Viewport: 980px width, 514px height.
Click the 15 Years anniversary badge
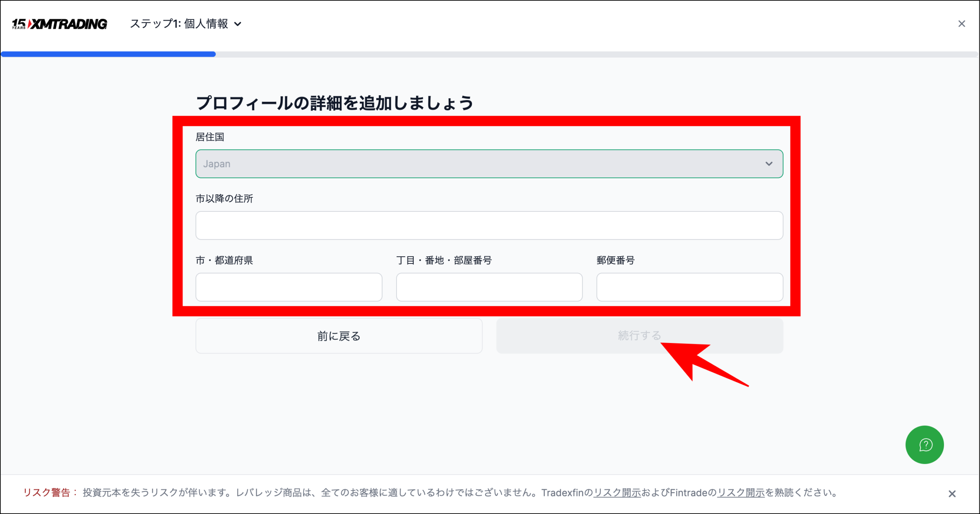pos(19,23)
